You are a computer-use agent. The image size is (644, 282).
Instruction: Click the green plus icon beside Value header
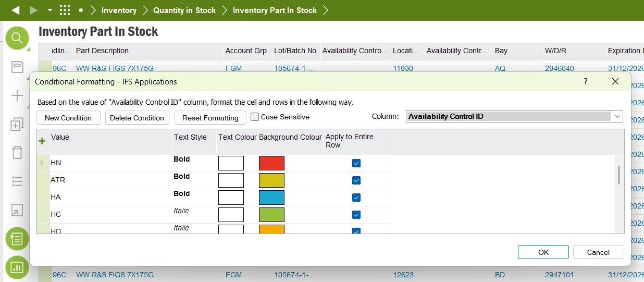click(42, 141)
